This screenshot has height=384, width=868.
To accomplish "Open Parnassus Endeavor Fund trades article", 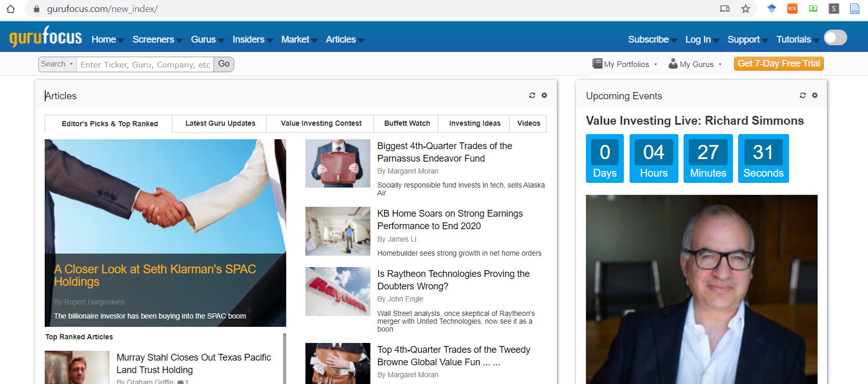I will tap(445, 152).
